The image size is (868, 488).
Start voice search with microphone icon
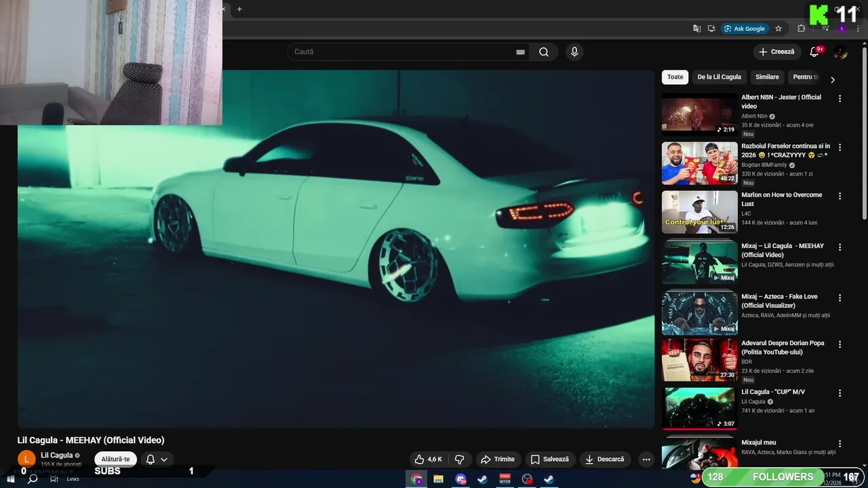(574, 52)
